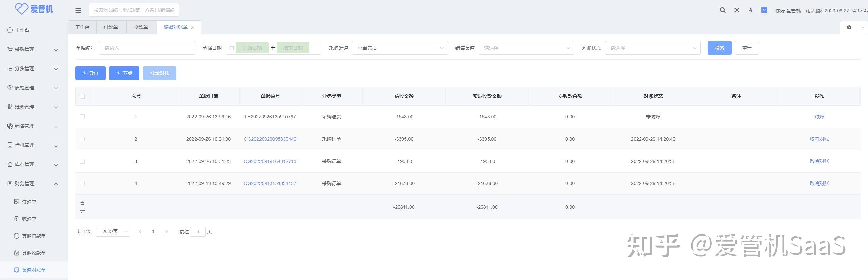Click the date range calendar icon
The width and height of the screenshot is (868, 280).
click(232, 48)
